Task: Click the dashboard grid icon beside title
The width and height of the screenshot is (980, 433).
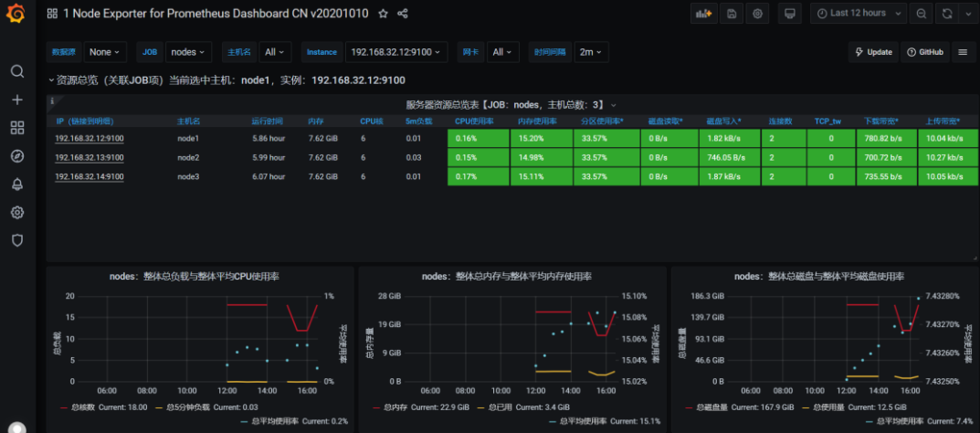Action: [52, 13]
